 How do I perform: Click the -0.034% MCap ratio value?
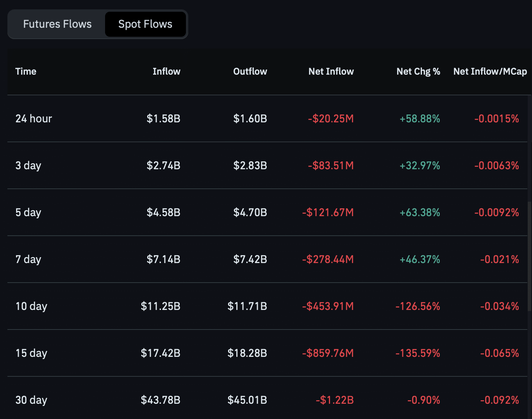coord(500,306)
